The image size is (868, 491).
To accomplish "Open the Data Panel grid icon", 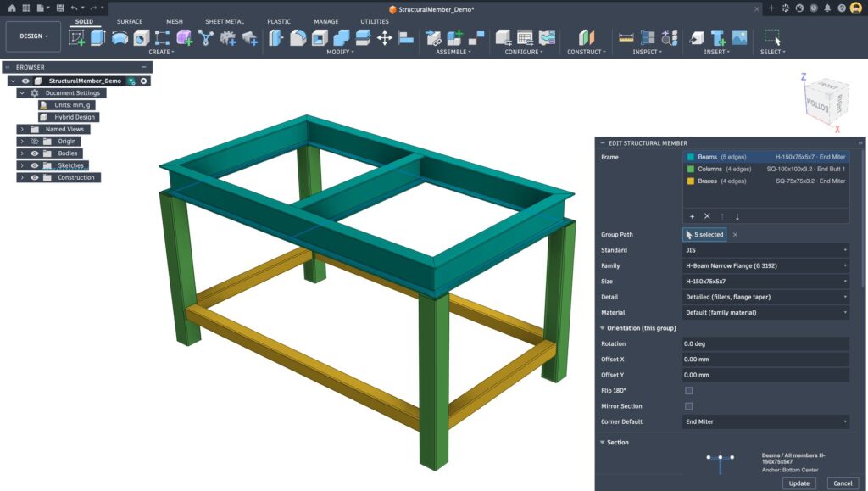I will 25,8.
